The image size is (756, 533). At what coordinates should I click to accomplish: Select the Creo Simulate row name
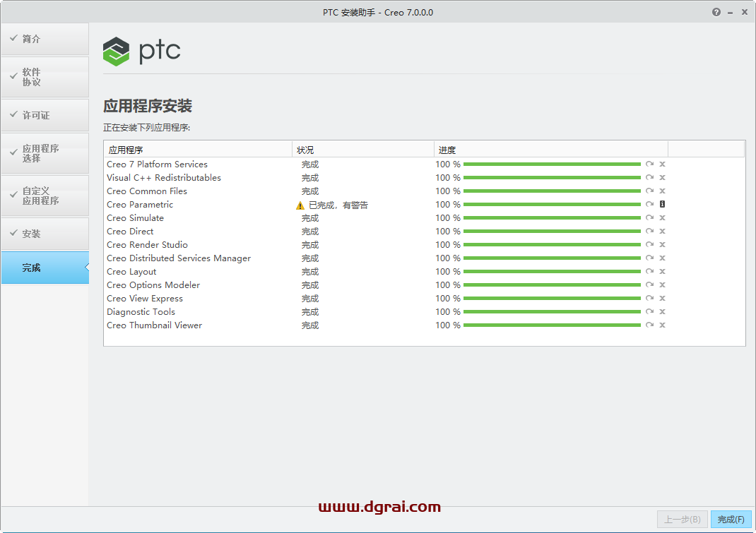[x=136, y=218]
